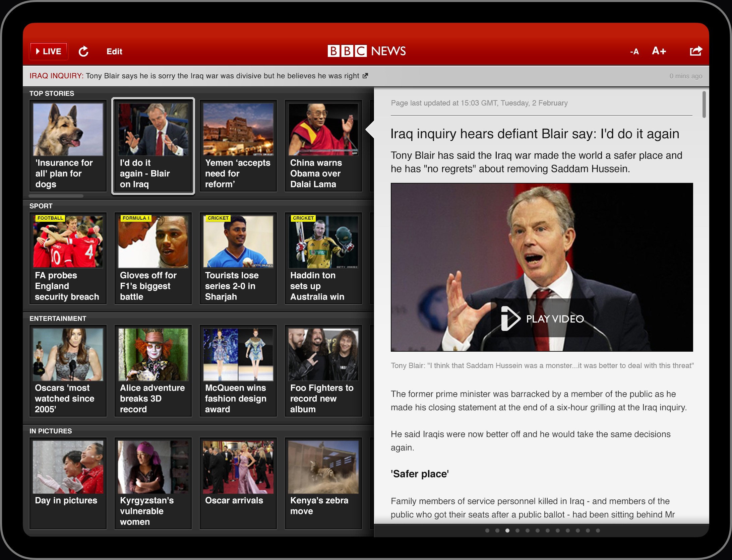Tap Edit in the header bar

pyautogui.click(x=114, y=52)
